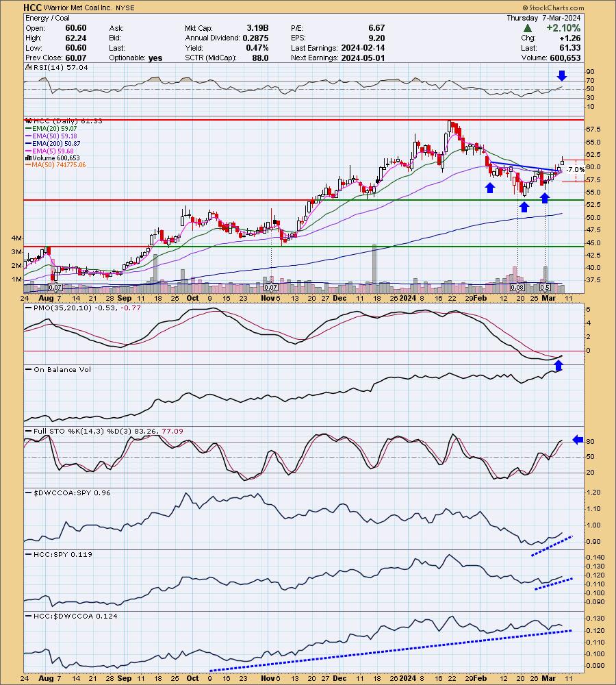Click the RSI(14) indicator area-chart icon

tap(28, 67)
